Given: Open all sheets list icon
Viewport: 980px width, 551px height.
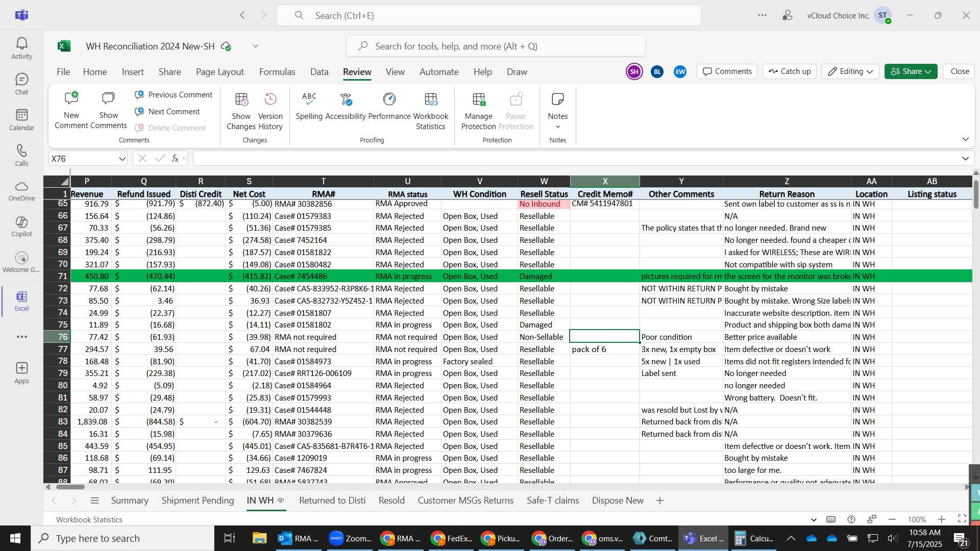Looking at the screenshot, I should click(94, 500).
